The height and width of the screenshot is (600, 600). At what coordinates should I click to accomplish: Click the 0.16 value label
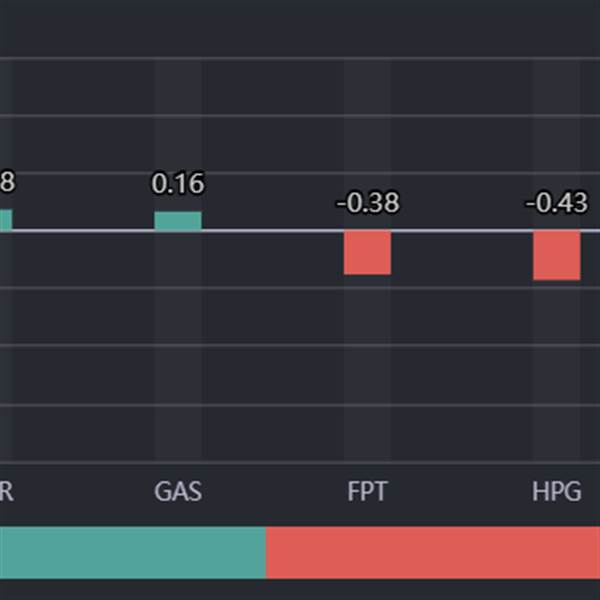(177, 184)
